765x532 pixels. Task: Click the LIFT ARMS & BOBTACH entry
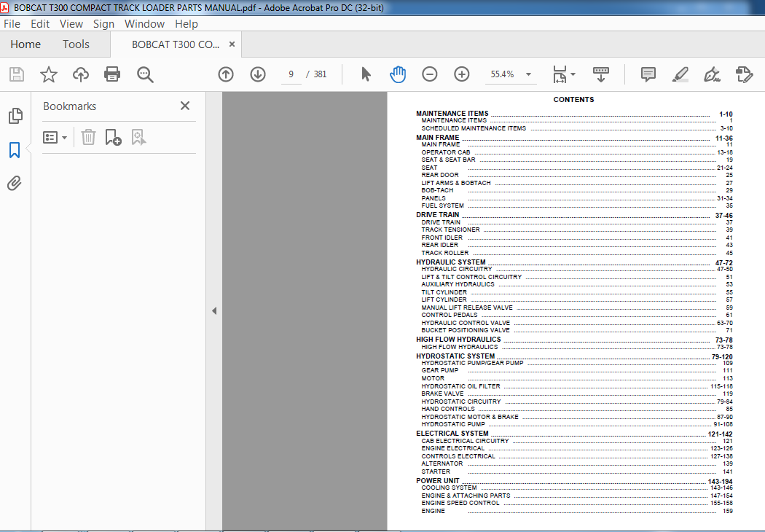pyautogui.click(x=456, y=183)
